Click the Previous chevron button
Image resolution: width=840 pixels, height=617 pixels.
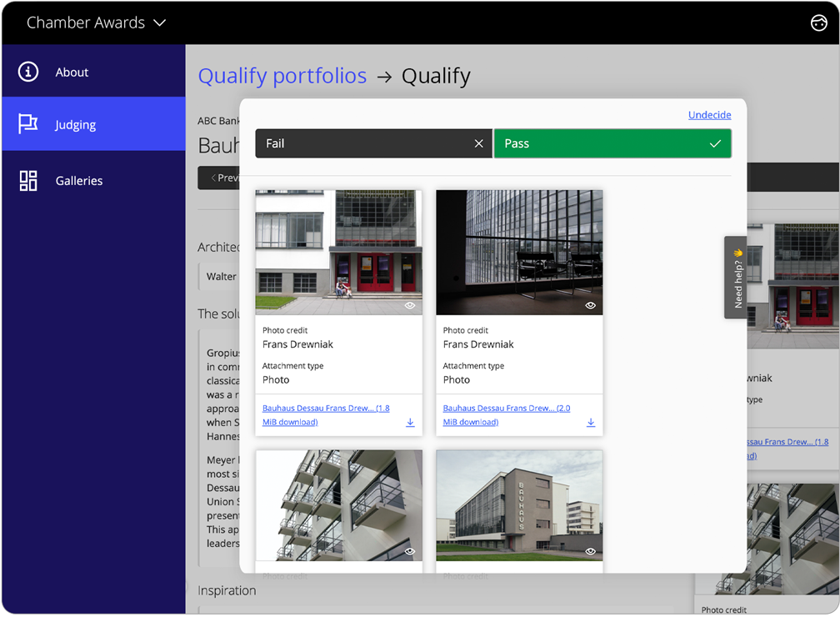[x=221, y=178]
